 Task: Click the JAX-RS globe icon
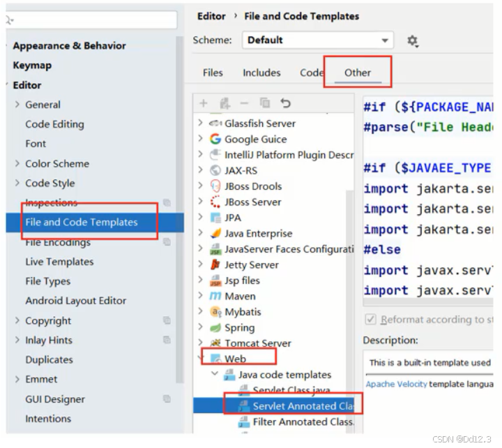coord(215,170)
